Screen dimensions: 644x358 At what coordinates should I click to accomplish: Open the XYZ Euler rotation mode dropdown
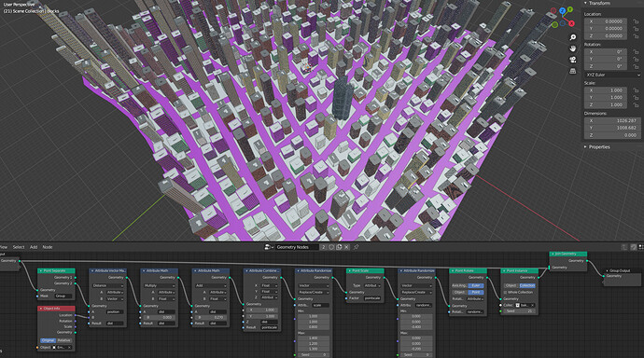point(612,75)
